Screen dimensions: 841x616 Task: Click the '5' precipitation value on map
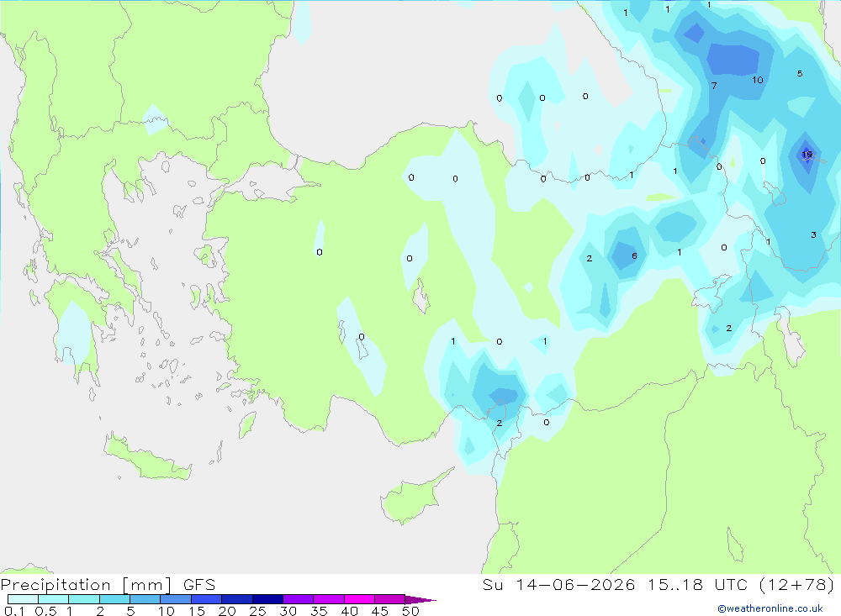(x=800, y=73)
